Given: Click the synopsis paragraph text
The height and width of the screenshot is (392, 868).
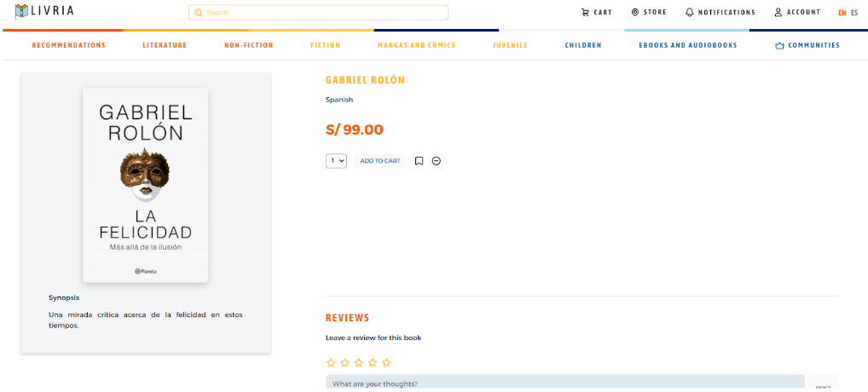Looking at the screenshot, I should click(146, 320).
